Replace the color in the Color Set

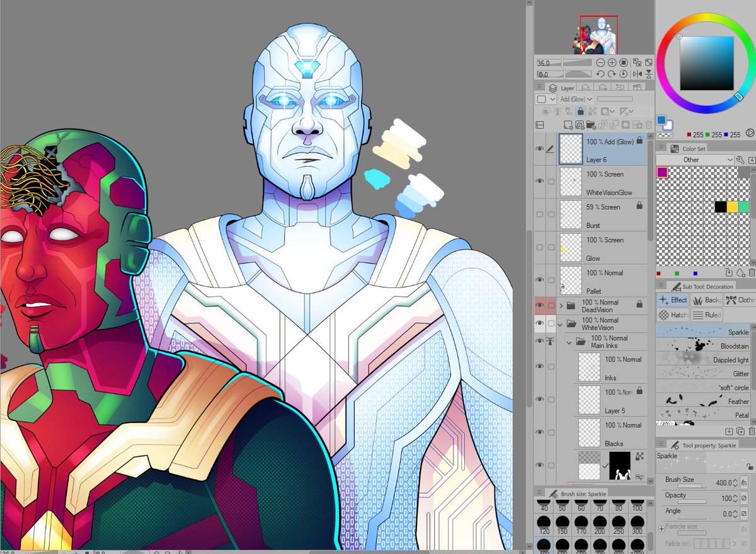click(729, 272)
